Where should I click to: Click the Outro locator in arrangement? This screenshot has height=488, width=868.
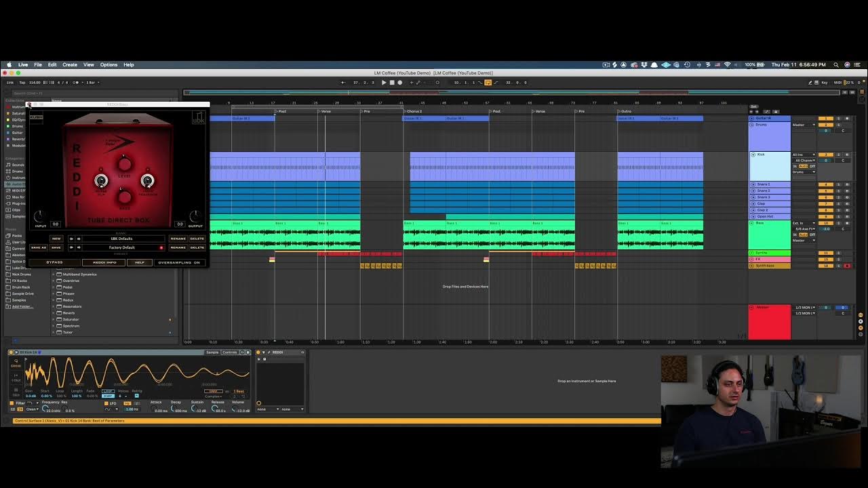pyautogui.click(x=626, y=111)
